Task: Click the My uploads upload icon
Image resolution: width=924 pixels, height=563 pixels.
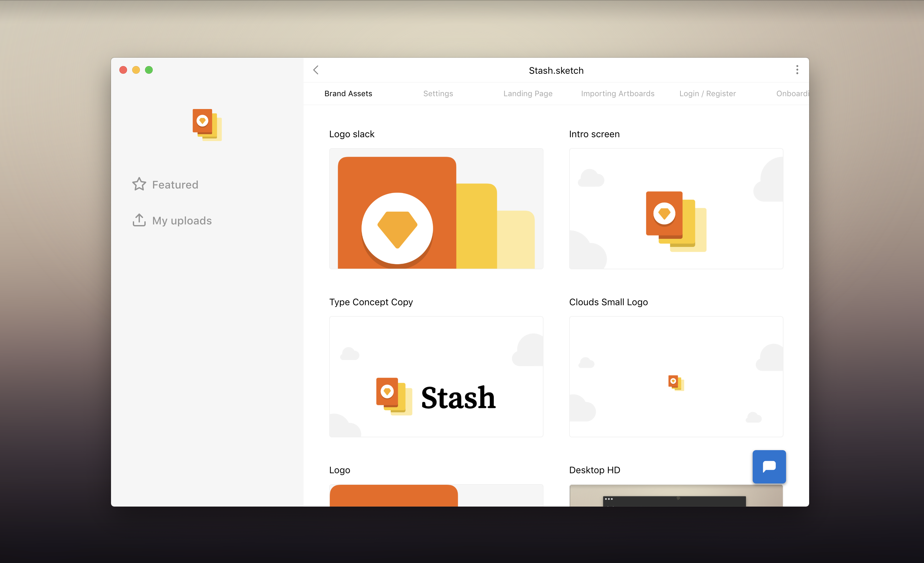Action: pos(139,220)
